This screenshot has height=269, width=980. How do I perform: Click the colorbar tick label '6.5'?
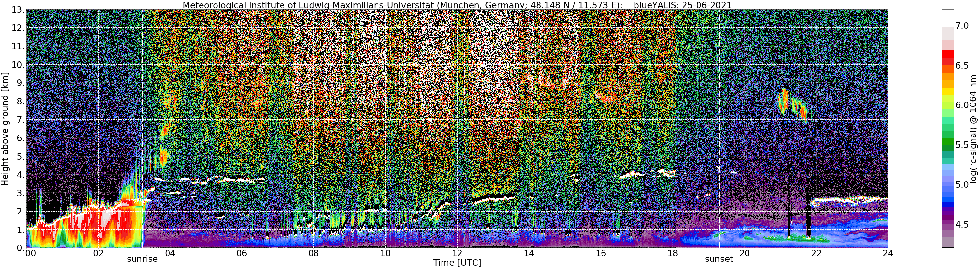coord(962,65)
